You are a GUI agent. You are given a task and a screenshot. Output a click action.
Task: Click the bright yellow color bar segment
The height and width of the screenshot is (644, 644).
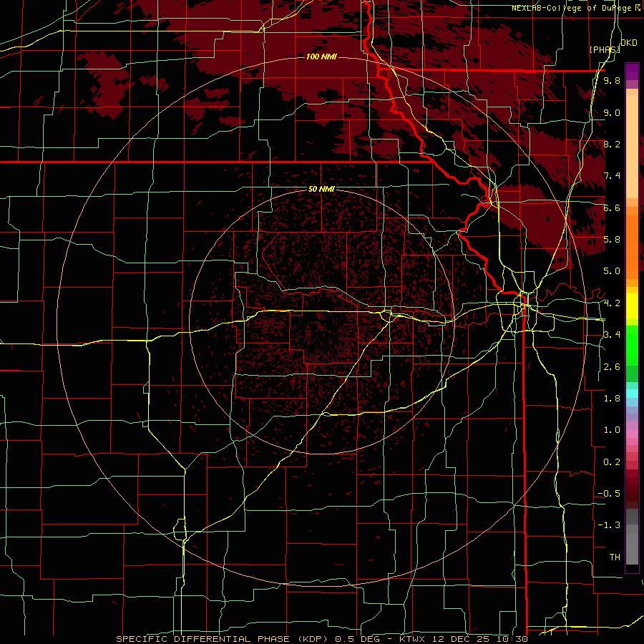[x=632, y=306]
